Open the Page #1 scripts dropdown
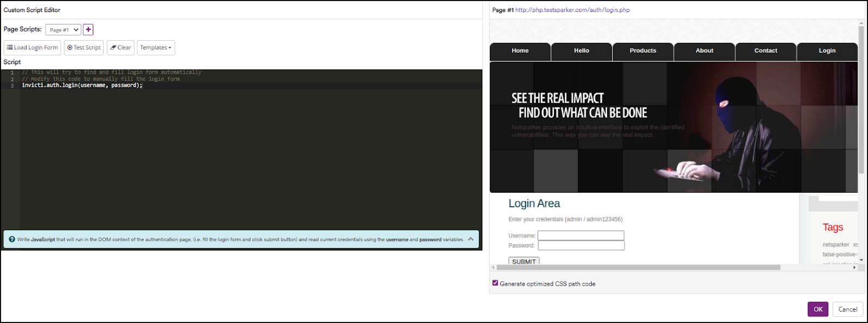This screenshot has width=868, height=323. tap(63, 30)
